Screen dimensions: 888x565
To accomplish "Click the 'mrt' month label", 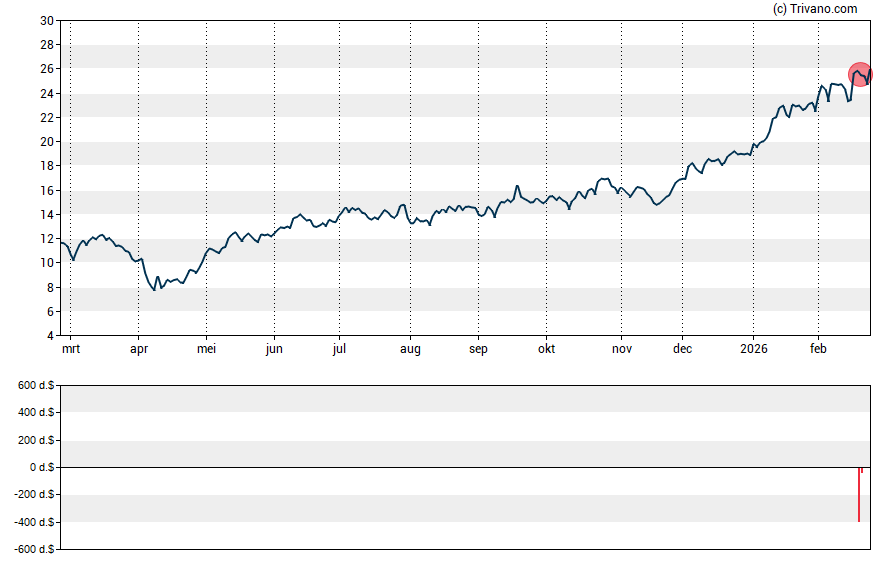I will (x=70, y=350).
